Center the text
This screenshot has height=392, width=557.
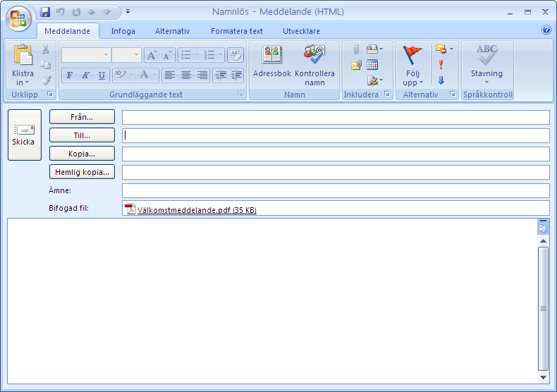186,75
